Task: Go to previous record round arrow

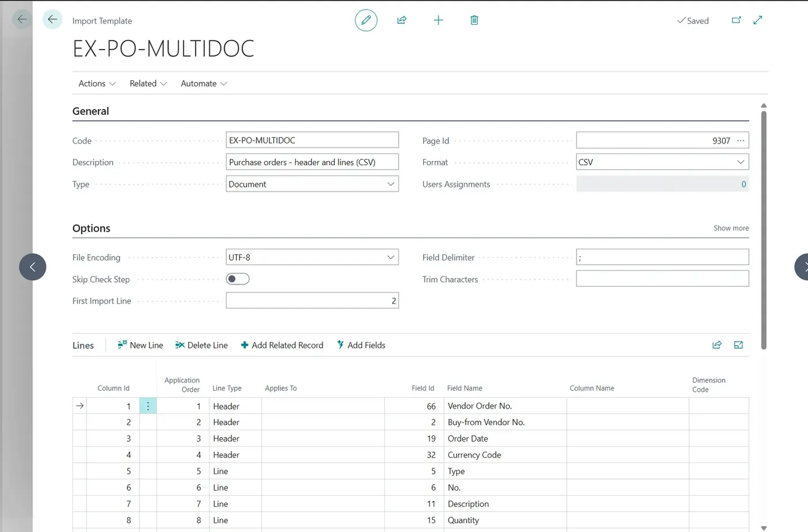Action: pyautogui.click(x=32, y=267)
